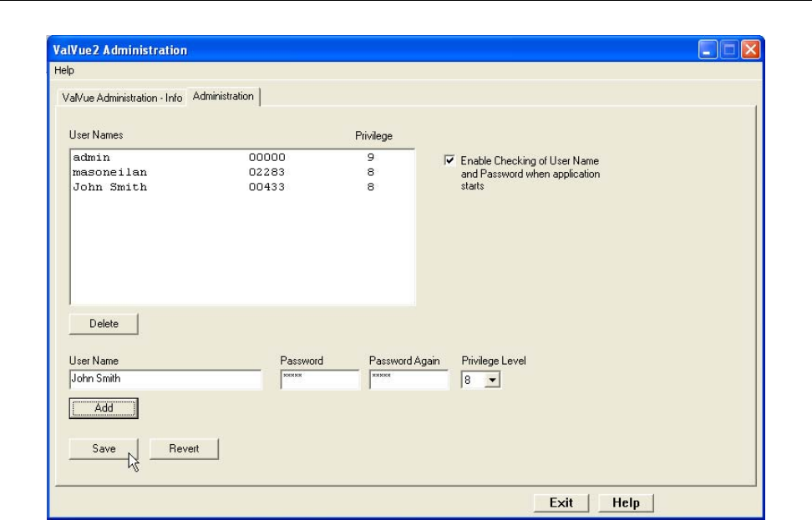
Task: Click the Revert button
Action: pos(184,448)
